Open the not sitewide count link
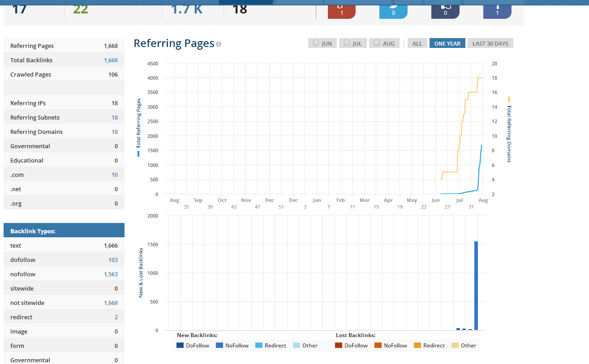The height and width of the screenshot is (364, 589). coord(111,303)
